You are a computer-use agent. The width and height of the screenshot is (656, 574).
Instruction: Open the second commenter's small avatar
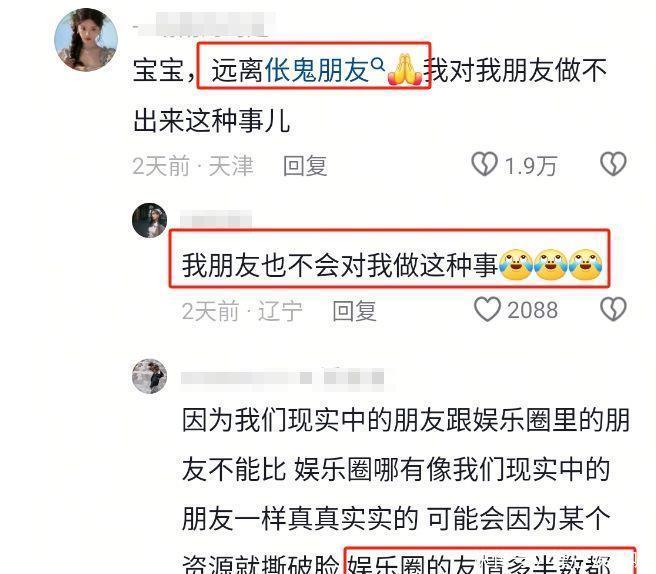pyautogui.click(x=150, y=220)
